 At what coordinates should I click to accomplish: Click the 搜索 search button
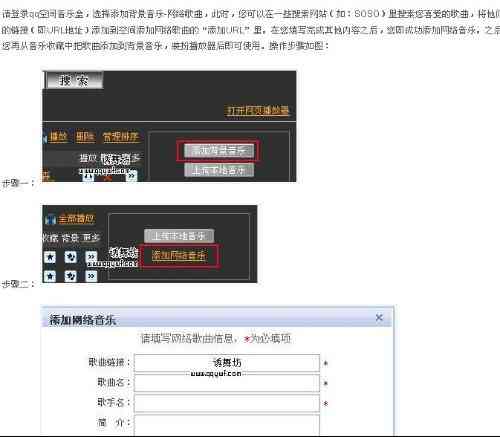[x=74, y=80]
